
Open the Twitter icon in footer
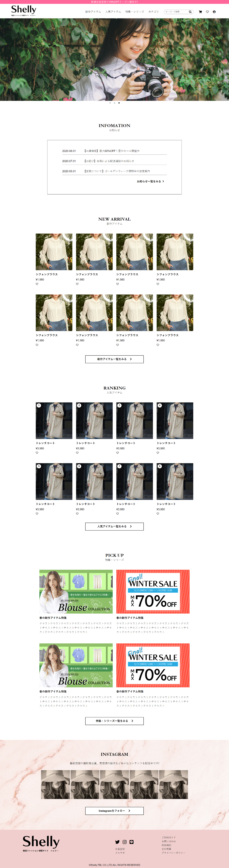pyautogui.click(x=117, y=842)
